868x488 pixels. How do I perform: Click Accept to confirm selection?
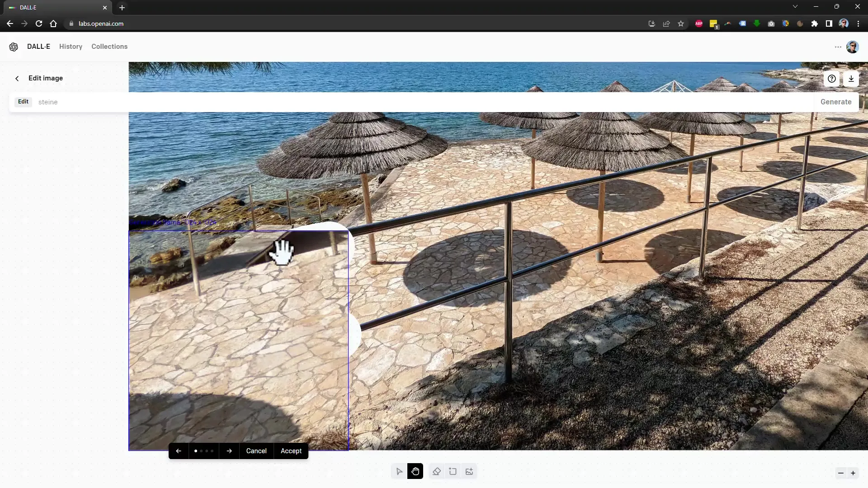(x=291, y=451)
